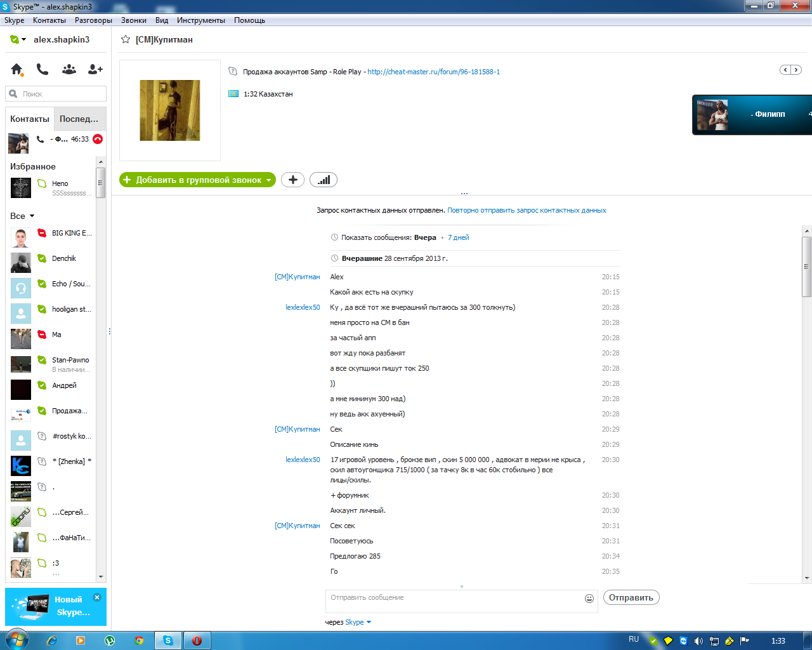812x650 pixels.
Task: Click the create group icon
Action: coord(69,69)
